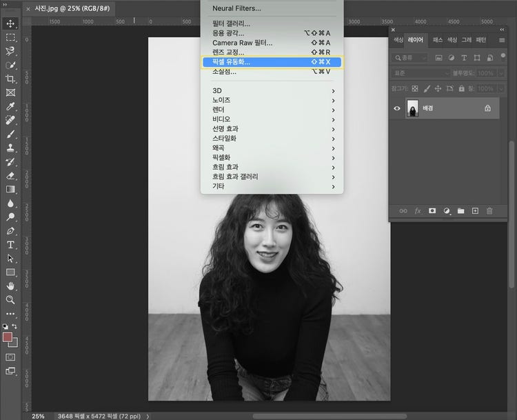The image size is (517, 420).
Task: Select the Crop tool
Action: pos(10,79)
